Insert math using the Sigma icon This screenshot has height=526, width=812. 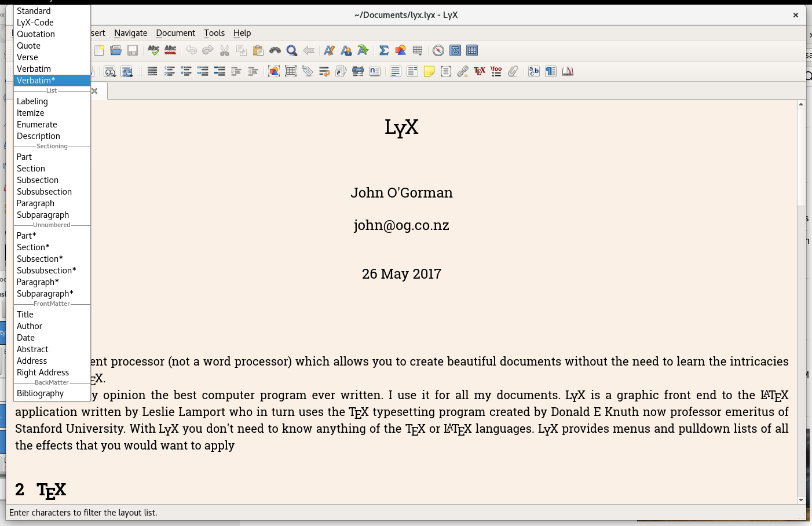(383, 50)
